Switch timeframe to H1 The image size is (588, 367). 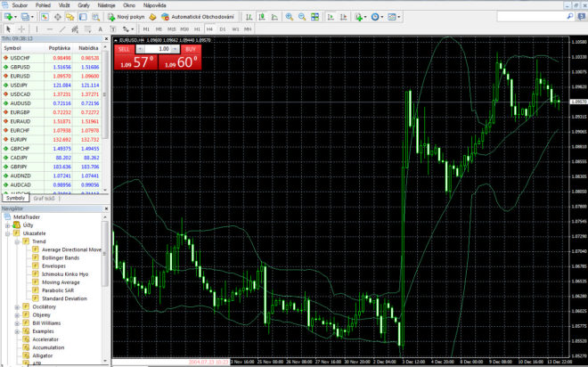(x=197, y=29)
